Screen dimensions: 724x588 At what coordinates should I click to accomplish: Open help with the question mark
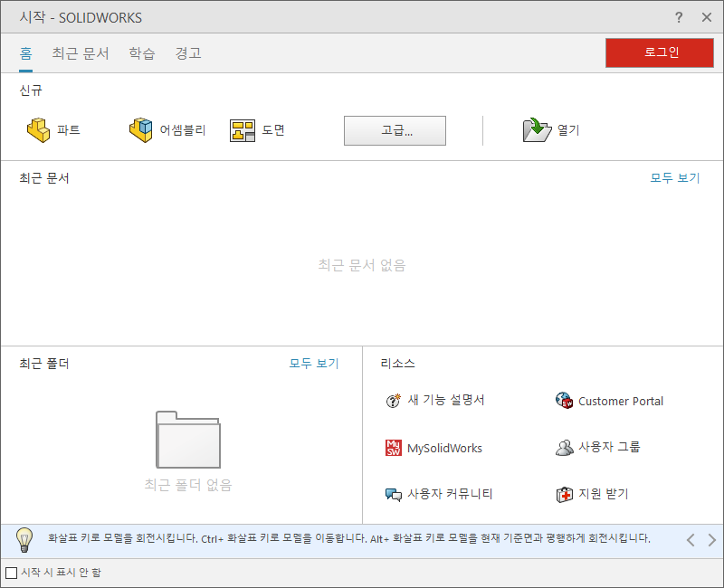coord(679,17)
